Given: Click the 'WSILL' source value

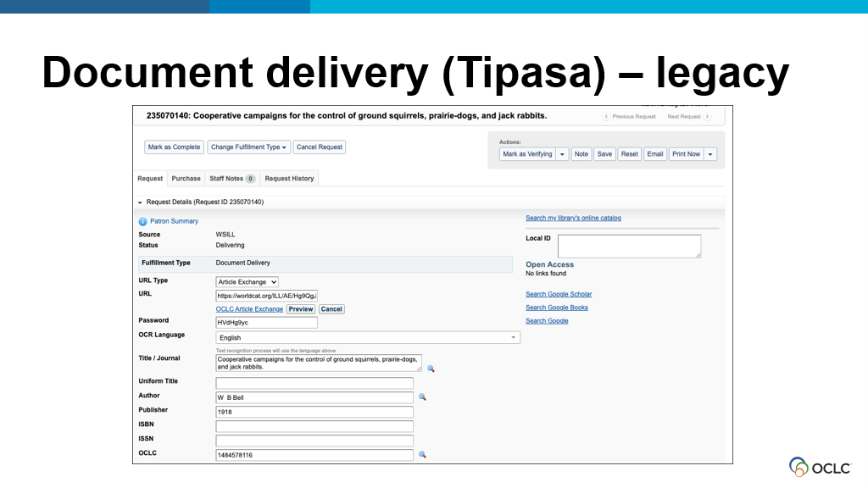Looking at the screenshot, I should (x=225, y=235).
